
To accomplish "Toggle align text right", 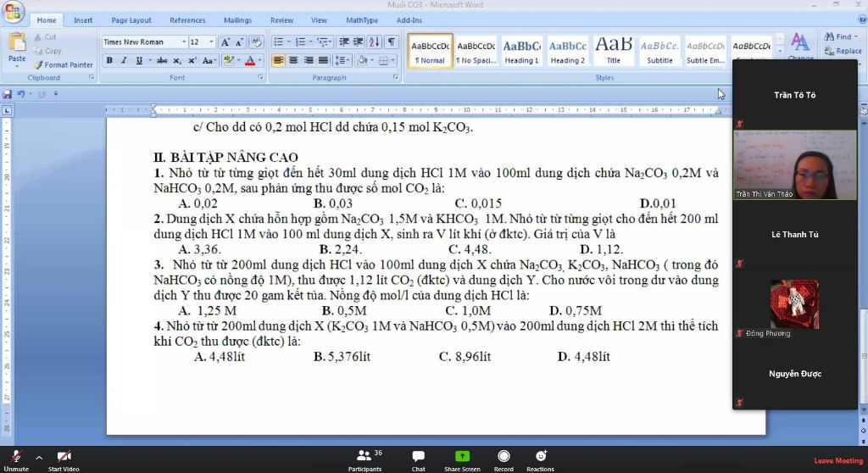I will pyautogui.click(x=309, y=60).
